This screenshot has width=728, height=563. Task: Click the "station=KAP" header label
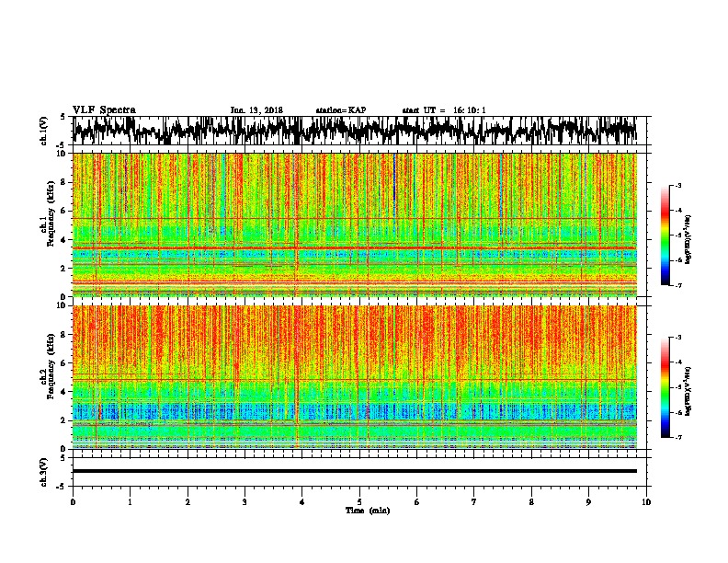(x=341, y=110)
